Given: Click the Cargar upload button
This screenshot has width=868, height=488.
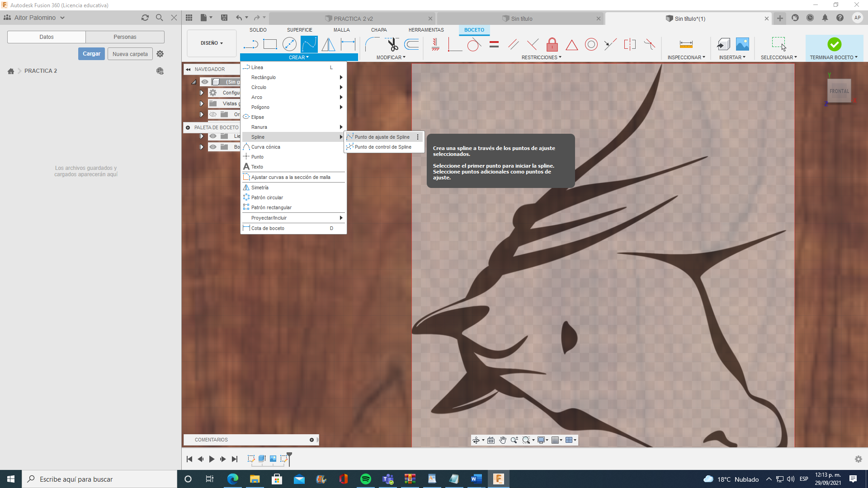Looking at the screenshot, I should pyautogui.click(x=91, y=54).
